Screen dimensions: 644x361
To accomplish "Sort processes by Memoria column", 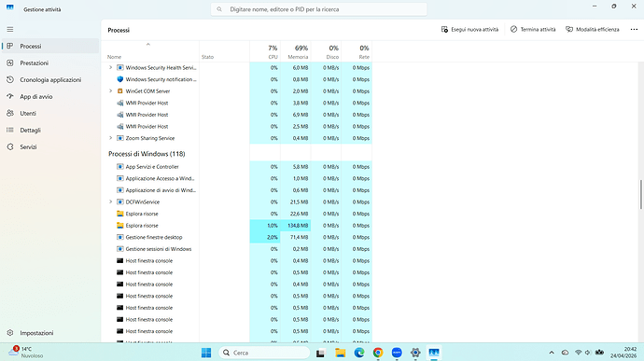I will [x=296, y=51].
